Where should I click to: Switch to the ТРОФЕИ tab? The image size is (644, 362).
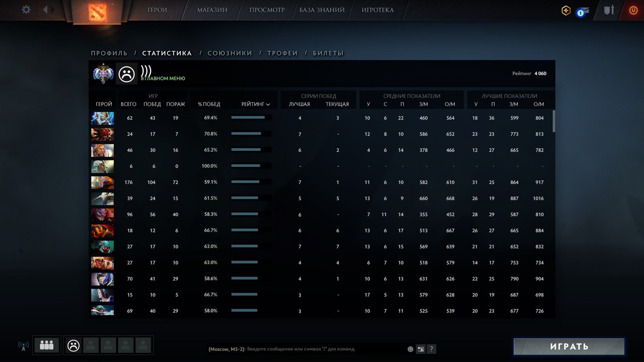[282, 53]
